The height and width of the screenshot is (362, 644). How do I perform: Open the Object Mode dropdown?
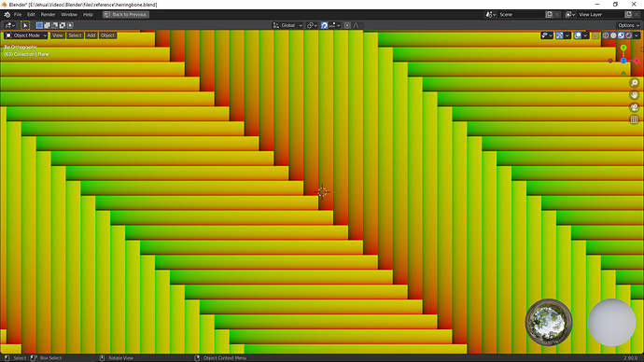click(x=26, y=35)
